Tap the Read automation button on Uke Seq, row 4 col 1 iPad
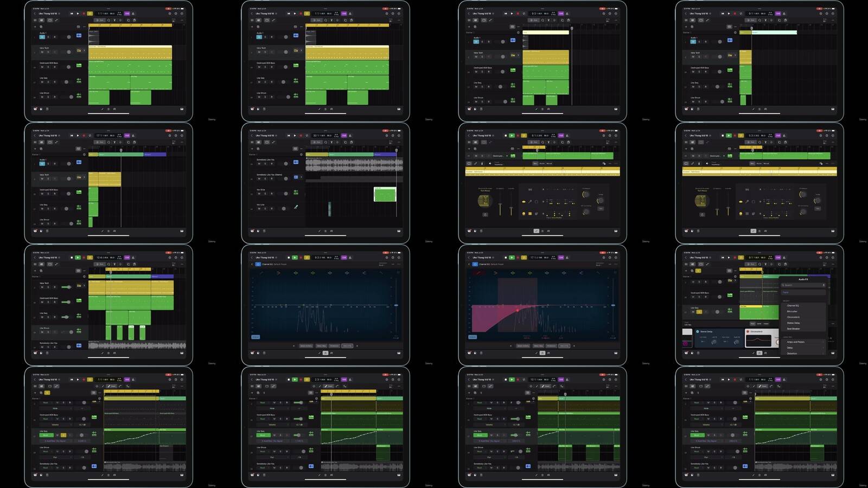 (x=46, y=435)
